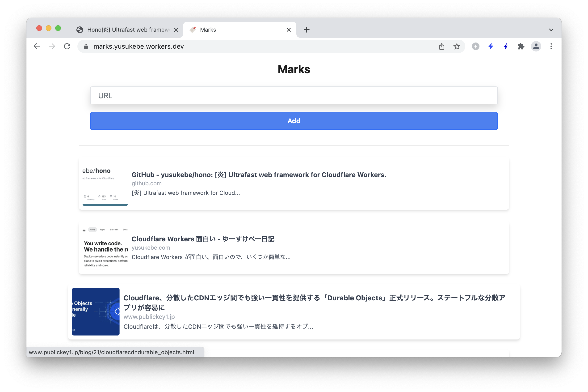The height and width of the screenshot is (392, 588).
Task: Open the GitHub yusukebe/hono bookmark title
Action: pyautogui.click(x=259, y=175)
